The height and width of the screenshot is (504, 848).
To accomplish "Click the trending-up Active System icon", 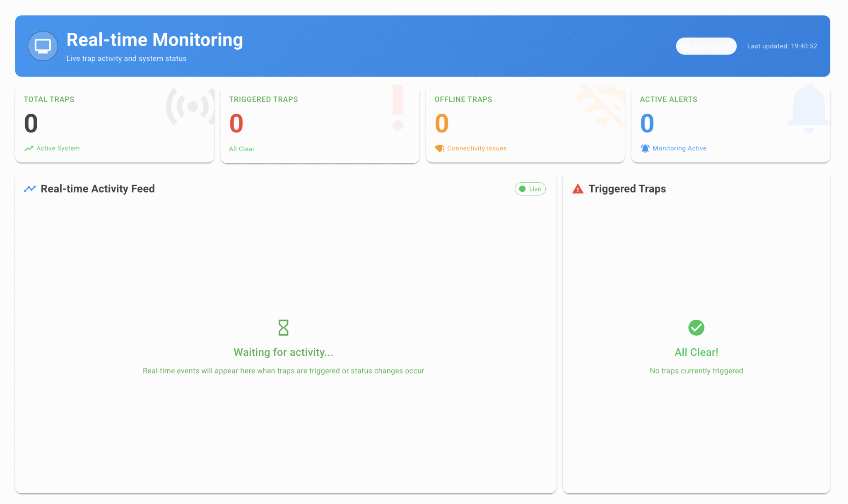I will 29,148.
